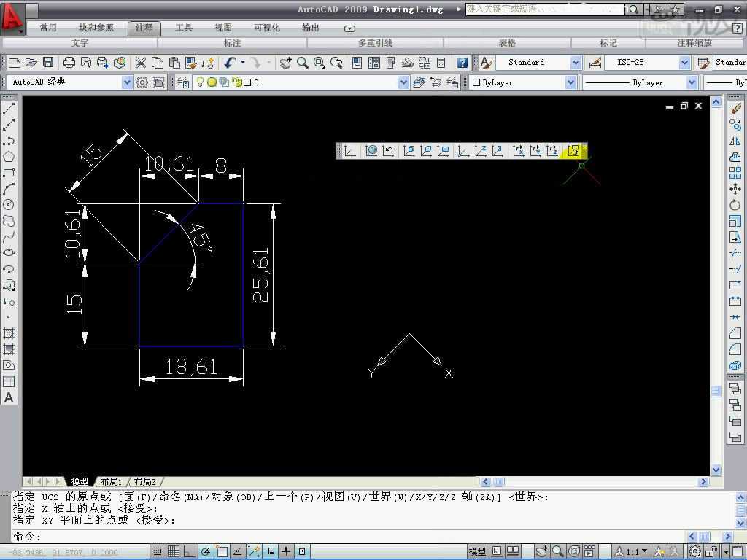Viewport: 747px width, 560px height.
Task: Expand the AutoCAD 经典 workspace dropdown
Action: coord(127,82)
